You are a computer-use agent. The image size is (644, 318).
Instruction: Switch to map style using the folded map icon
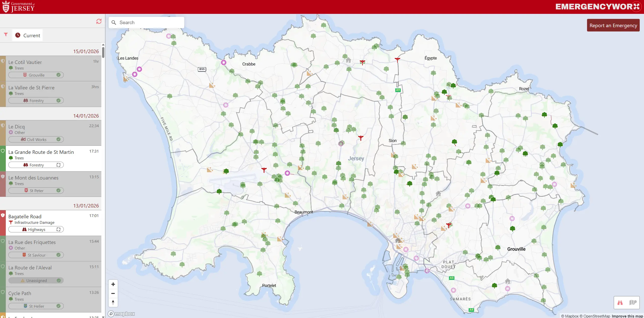633,303
